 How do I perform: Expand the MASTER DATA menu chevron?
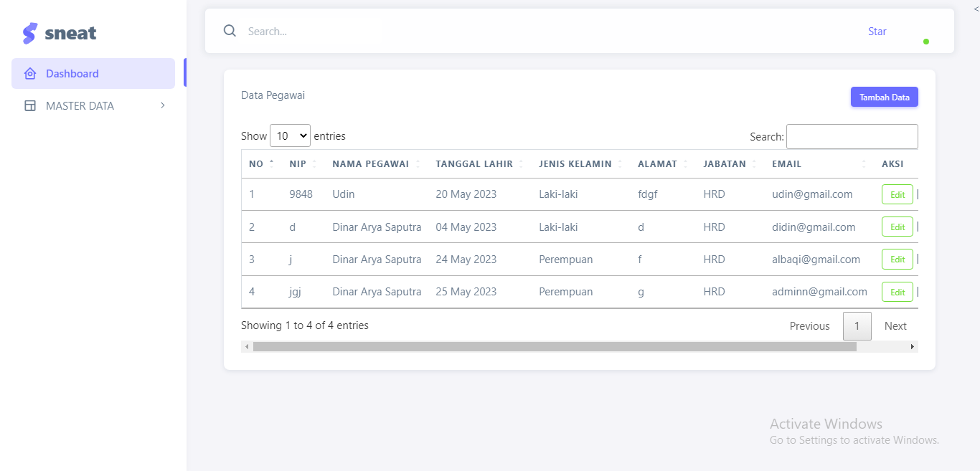pyautogui.click(x=163, y=105)
